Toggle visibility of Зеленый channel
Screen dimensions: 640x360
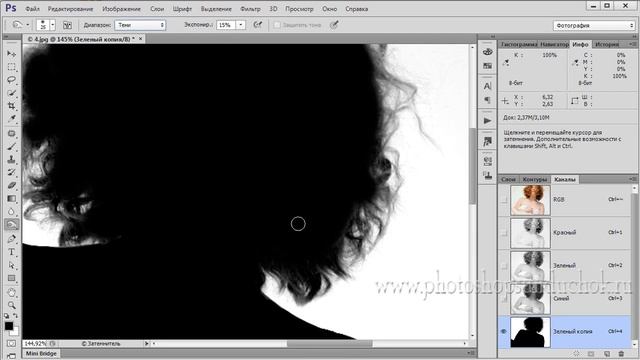coord(504,266)
